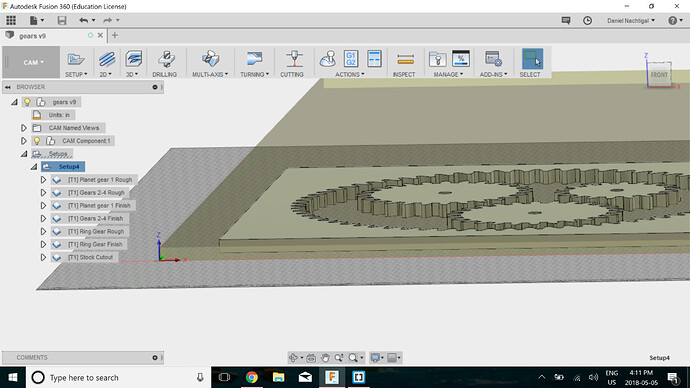Expand CAM Named Views folder

(24, 128)
